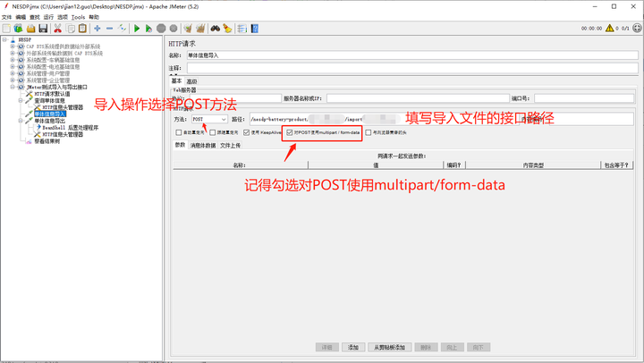
Task: Toggle 自动重定向 checkbox
Action: pyautogui.click(x=179, y=132)
